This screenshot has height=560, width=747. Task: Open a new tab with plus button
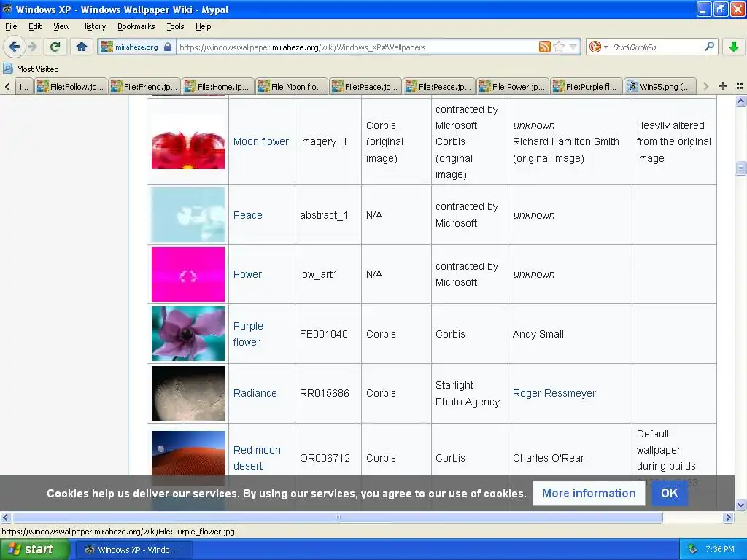point(723,86)
